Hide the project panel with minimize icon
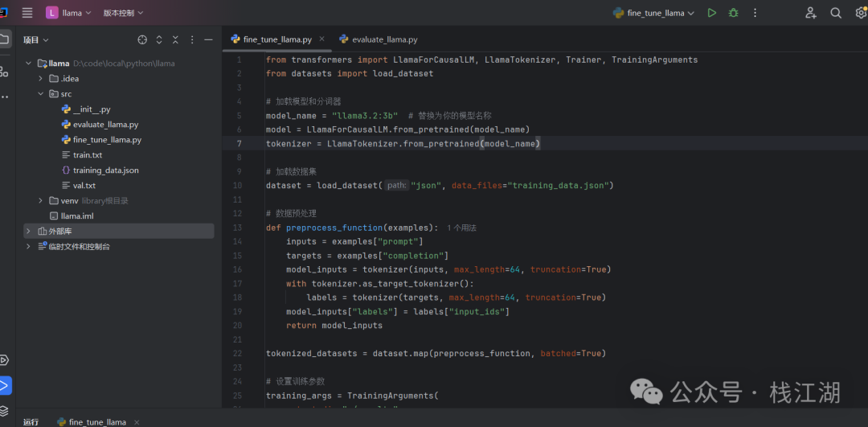868x427 pixels. click(x=208, y=40)
